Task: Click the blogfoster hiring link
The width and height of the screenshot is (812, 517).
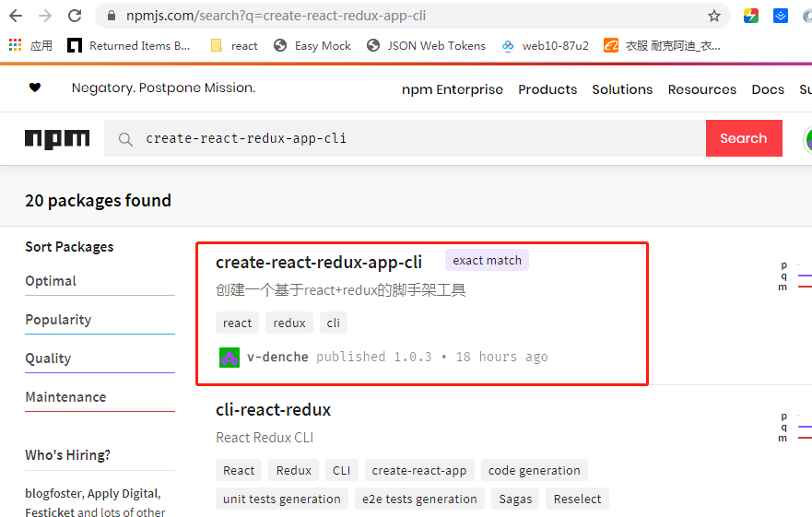Action: pyautogui.click(x=53, y=493)
